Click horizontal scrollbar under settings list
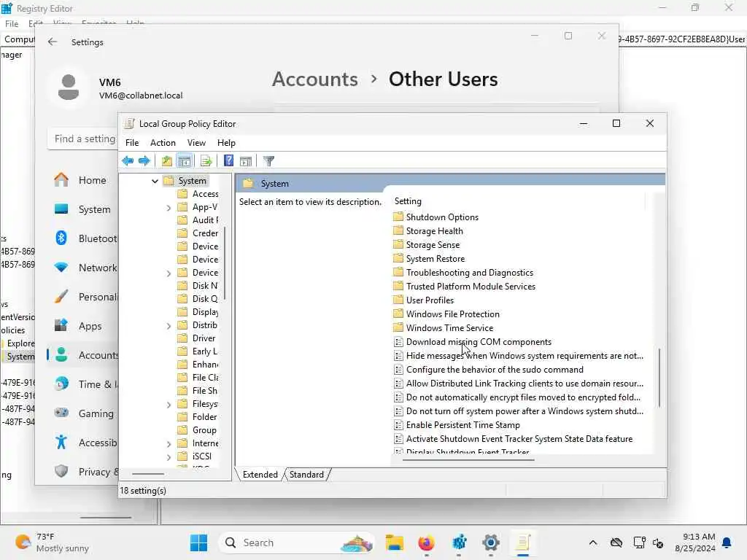This screenshot has width=747, height=560. [468, 460]
